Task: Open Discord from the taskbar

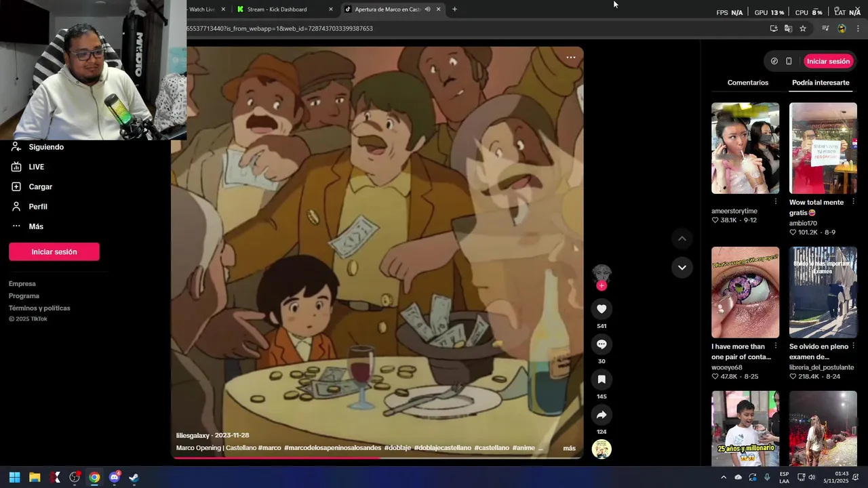Action: 114,477
